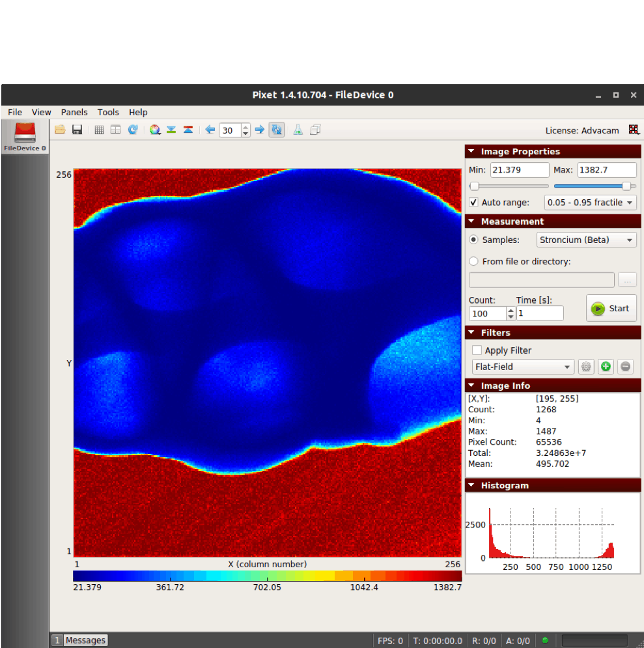Screen dimensions: 644x648
Task: Open the Flat-Field filter dropdown
Action: [x=523, y=367]
